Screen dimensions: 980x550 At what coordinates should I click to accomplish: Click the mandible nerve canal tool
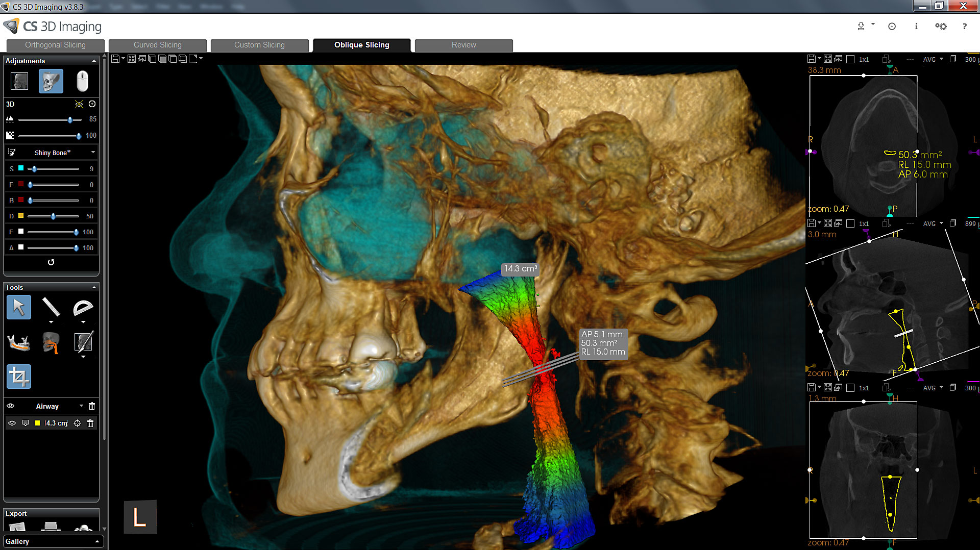(19, 342)
